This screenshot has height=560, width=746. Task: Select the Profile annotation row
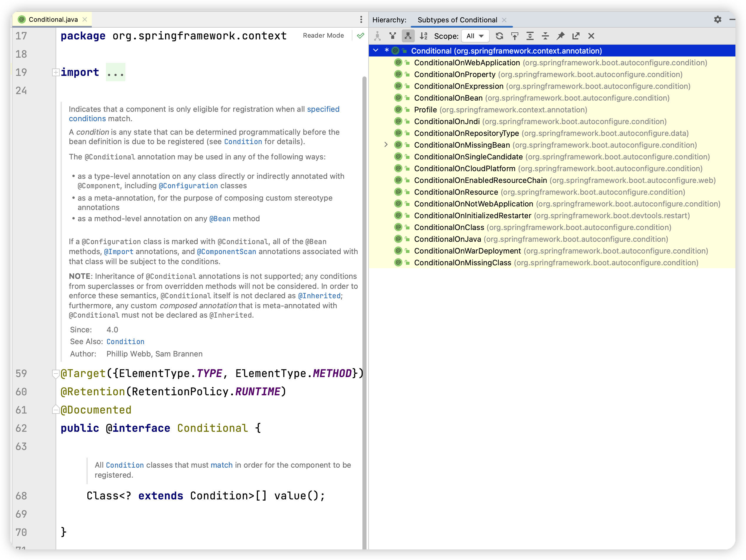(x=552, y=110)
